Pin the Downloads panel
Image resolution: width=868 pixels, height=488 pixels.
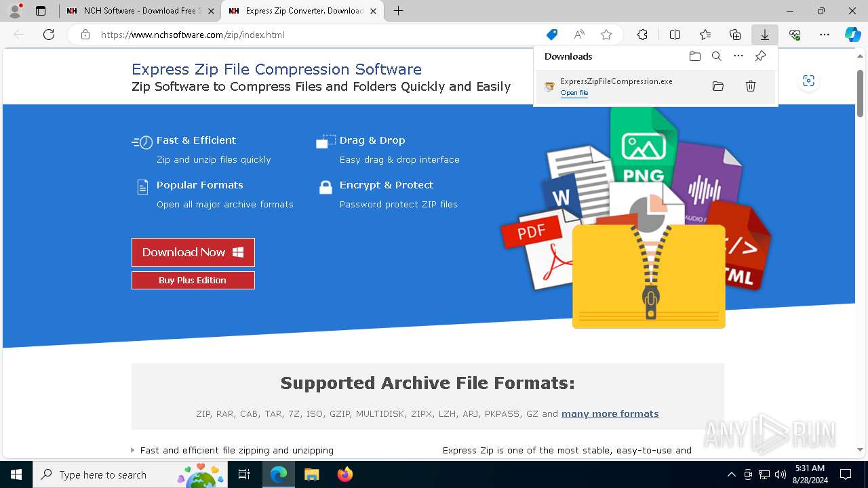pos(760,56)
